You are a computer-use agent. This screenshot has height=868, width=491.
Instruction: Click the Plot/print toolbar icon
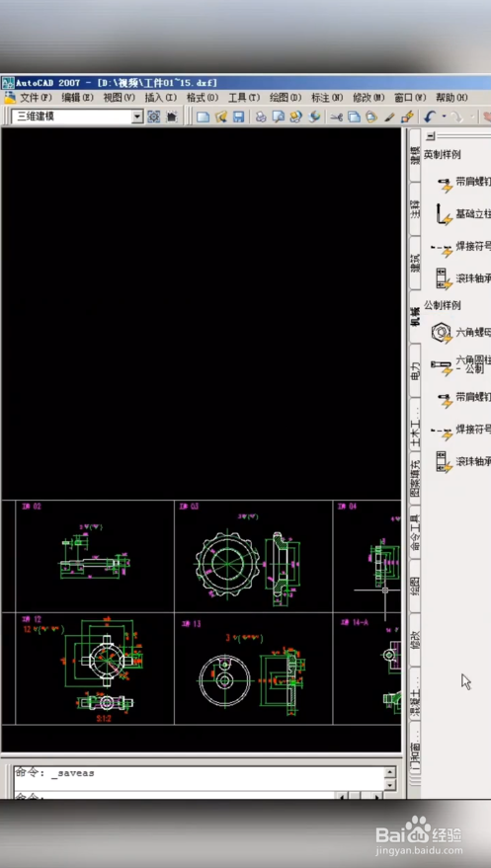(x=261, y=117)
